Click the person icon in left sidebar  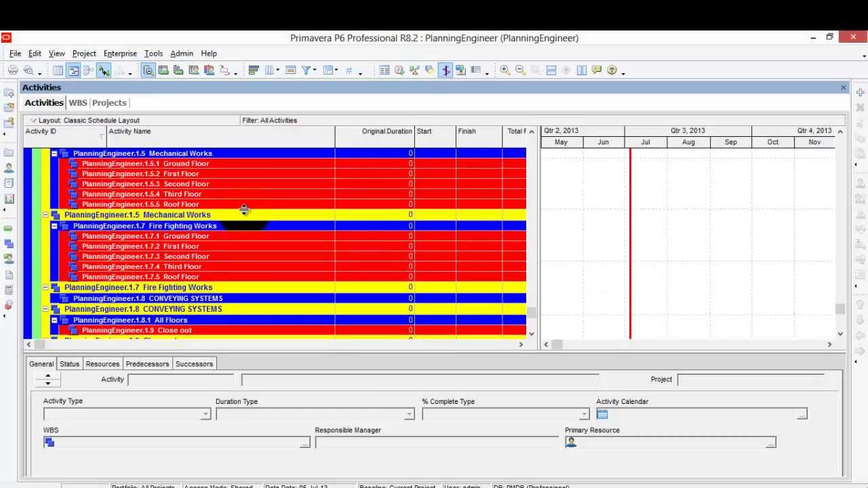pyautogui.click(x=9, y=167)
